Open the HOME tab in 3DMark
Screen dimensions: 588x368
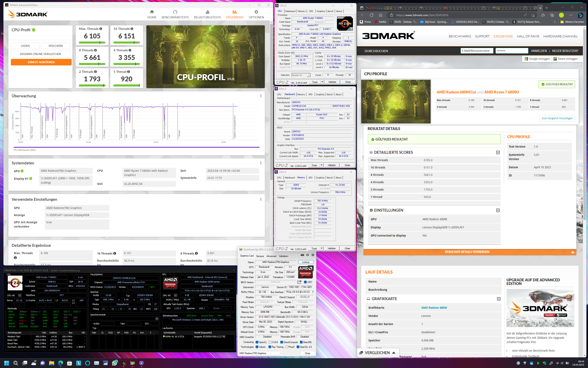click(x=152, y=14)
